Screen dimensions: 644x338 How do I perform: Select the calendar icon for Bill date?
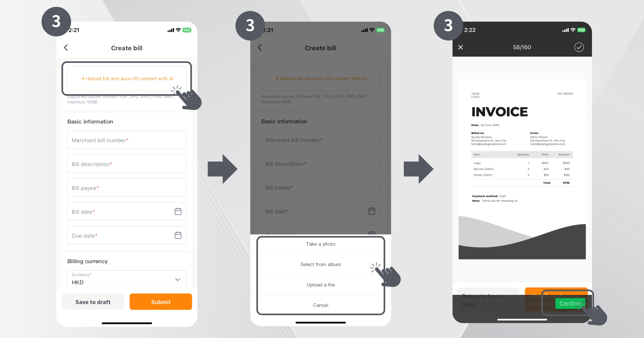click(x=178, y=211)
